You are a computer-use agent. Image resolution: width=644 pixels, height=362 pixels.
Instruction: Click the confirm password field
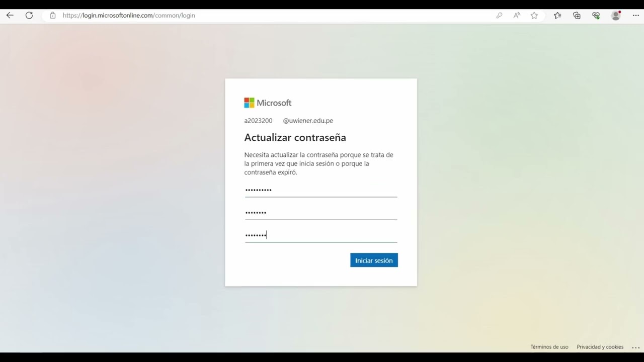pos(321,235)
